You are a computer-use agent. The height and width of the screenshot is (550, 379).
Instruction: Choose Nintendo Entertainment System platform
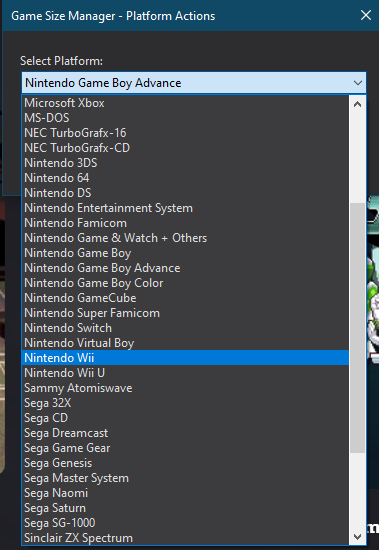185,208
